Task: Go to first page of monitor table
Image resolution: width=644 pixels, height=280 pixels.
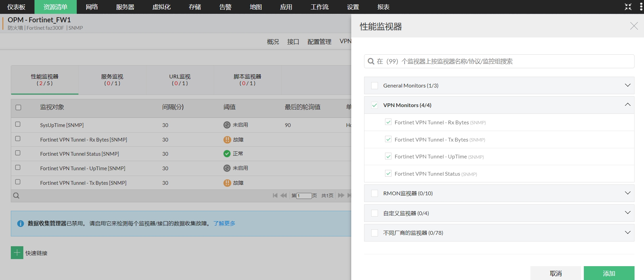Action: [275, 195]
